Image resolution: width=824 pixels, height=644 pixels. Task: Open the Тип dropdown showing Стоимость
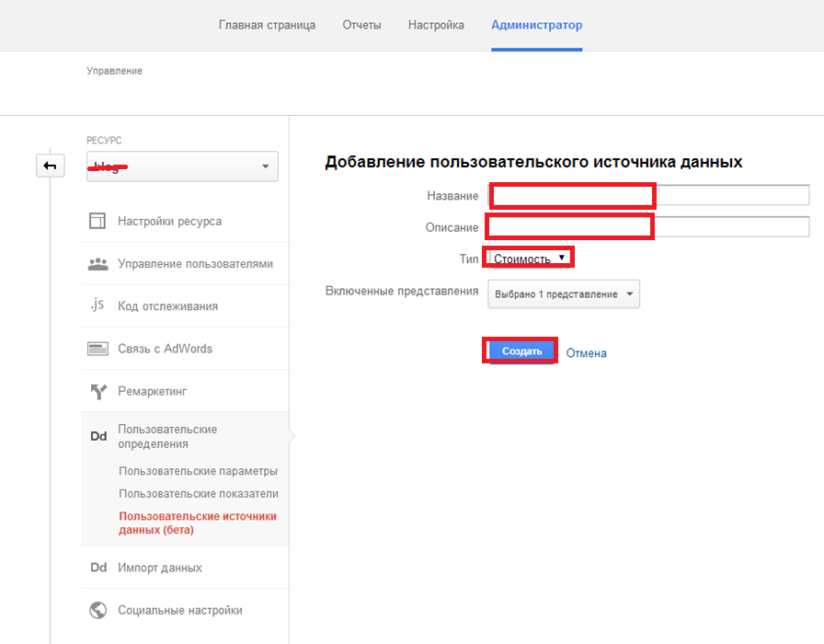point(529,258)
